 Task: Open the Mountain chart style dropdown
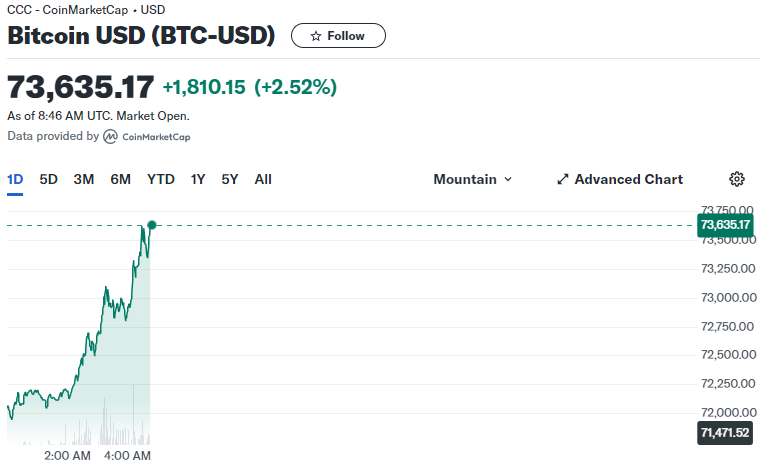click(473, 180)
